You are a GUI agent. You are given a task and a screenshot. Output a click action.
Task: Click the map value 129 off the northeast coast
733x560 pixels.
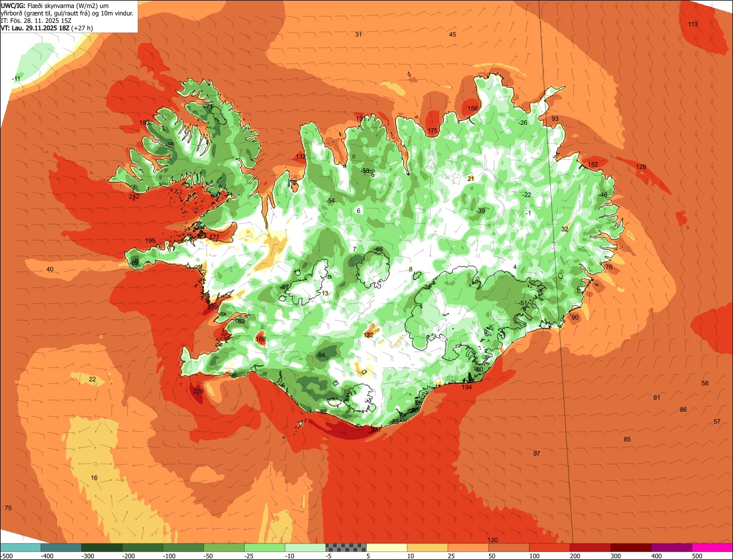pyautogui.click(x=641, y=167)
